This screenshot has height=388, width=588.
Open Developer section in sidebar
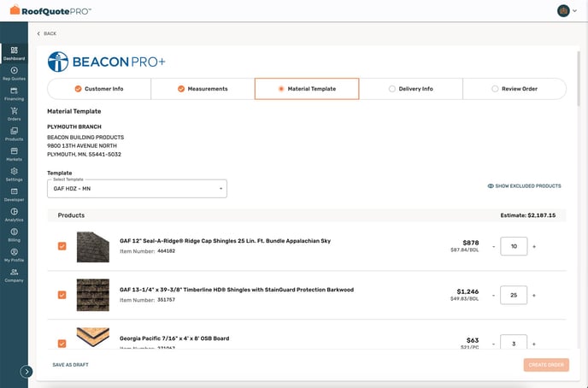pos(14,195)
